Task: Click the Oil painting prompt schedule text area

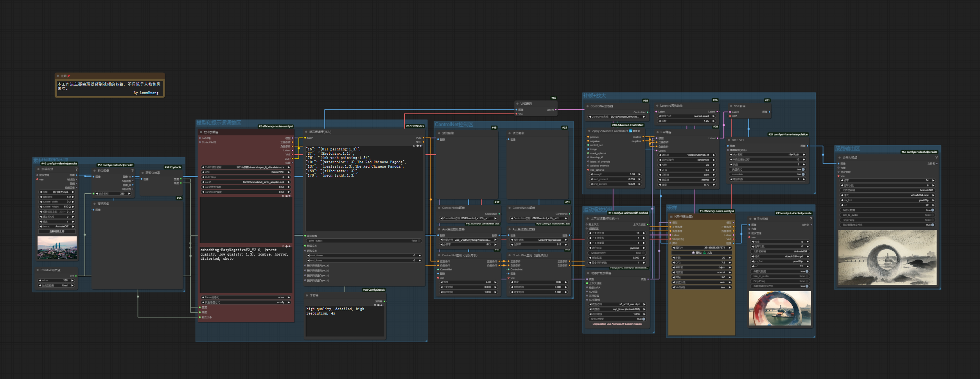Action: click(364, 189)
